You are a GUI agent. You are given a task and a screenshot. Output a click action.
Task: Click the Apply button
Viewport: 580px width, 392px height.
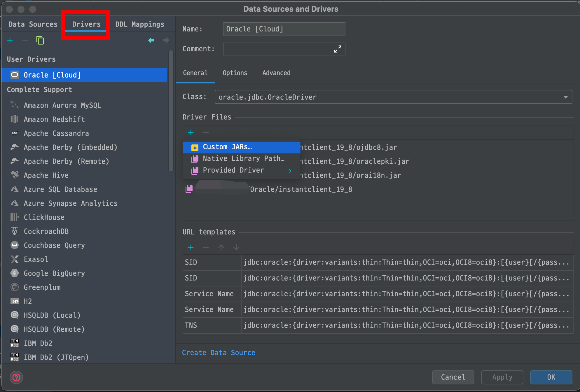click(502, 377)
